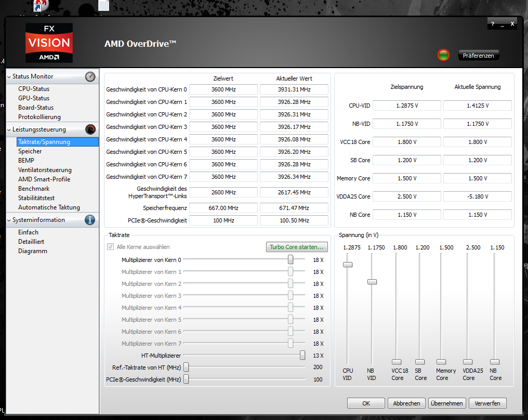The height and width of the screenshot is (420, 528).
Task: Open Stabilitätstest page
Action: click(36, 198)
